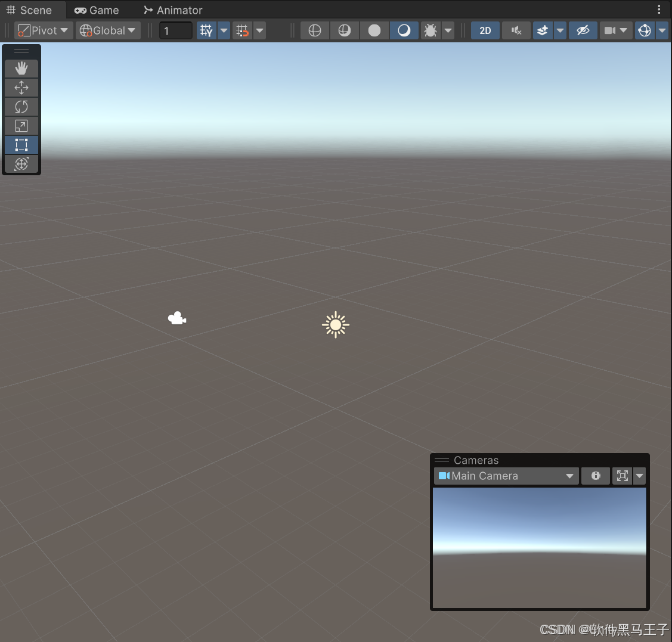Open the Pivot handle position dropdown
This screenshot has height=642, width=672.
pos(44,30)
